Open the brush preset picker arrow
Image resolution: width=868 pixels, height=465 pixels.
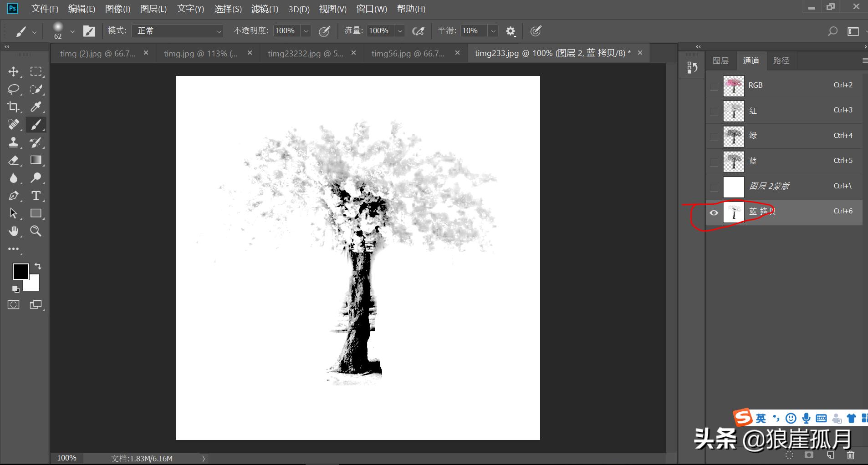coord(72,31)
